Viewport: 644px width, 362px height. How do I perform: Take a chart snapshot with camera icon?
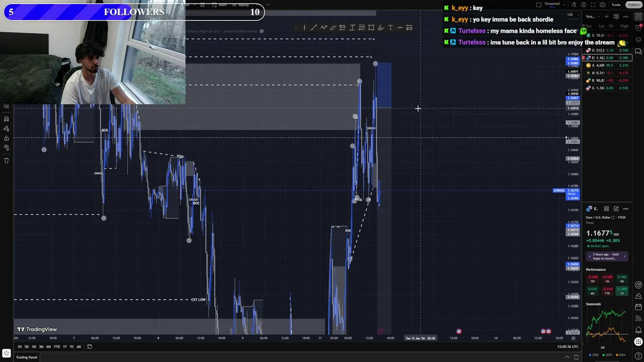(603, 5)
